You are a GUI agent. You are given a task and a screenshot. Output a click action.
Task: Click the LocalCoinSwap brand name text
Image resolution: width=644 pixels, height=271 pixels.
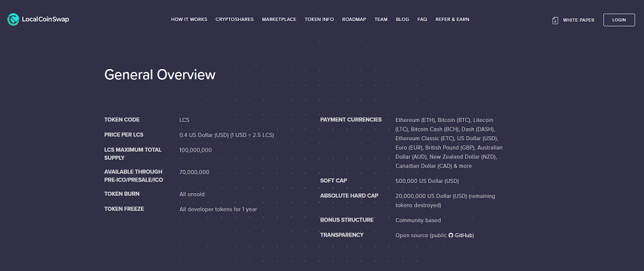[x=46, y=20]
